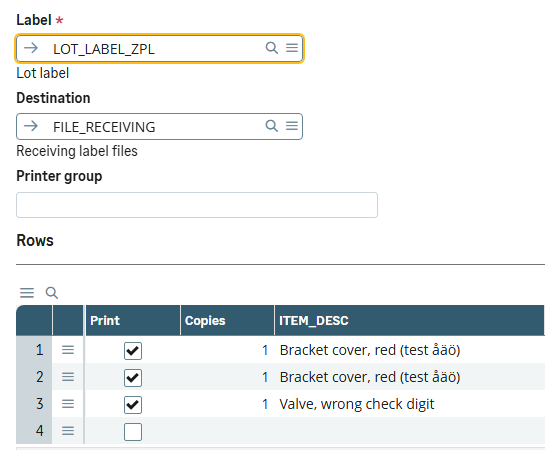The width and height of the screenshot is (545, 450).
Task: Open row 3 hamburger menu
Action: click(68, 404)
